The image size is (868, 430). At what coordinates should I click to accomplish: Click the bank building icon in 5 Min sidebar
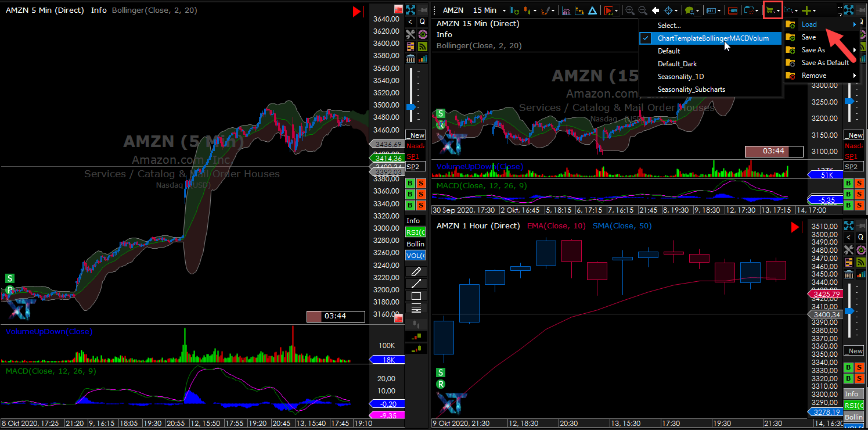(x=410, y=59)
